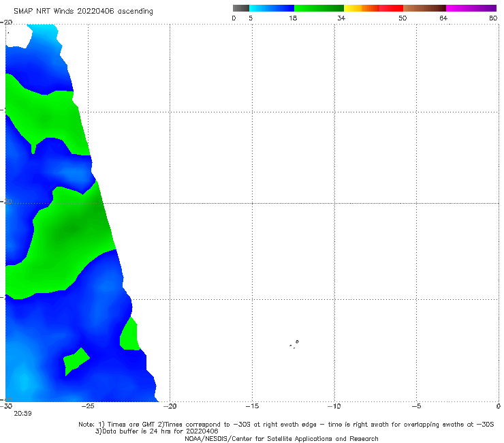Click the color bar label '64'

click(x=443, y=18)
